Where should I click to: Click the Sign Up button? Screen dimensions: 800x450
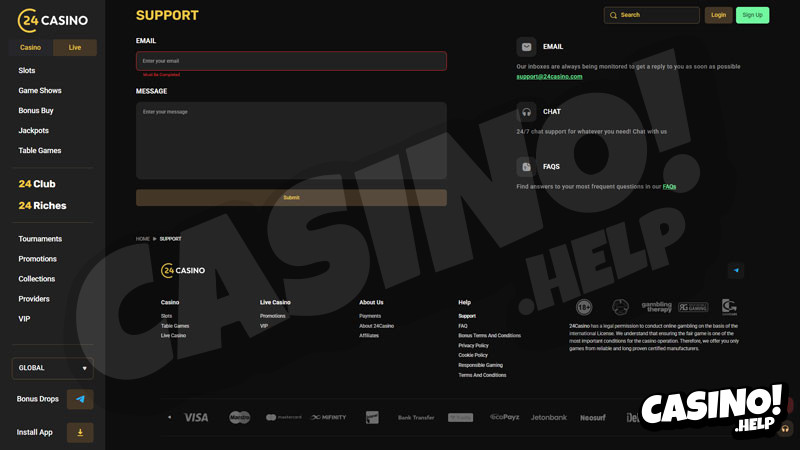click(752, 15)
